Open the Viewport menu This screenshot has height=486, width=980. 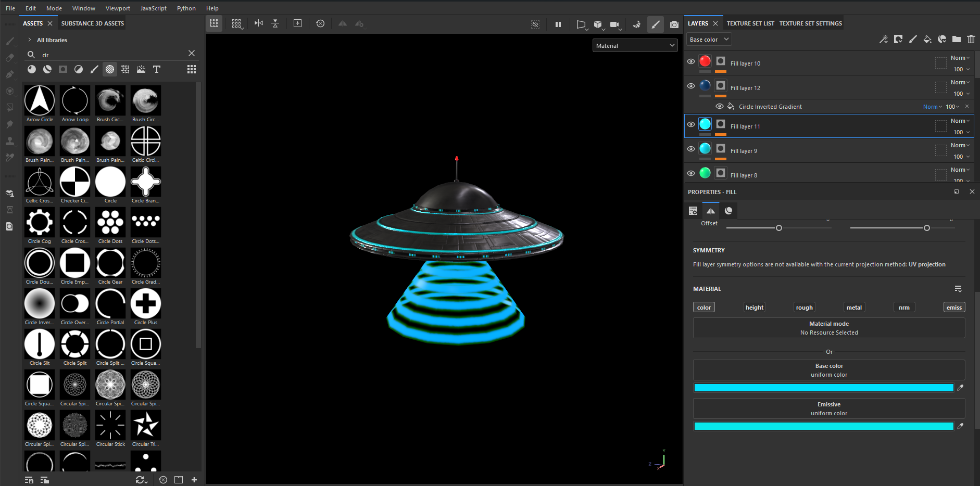click(x=118, y=8)
